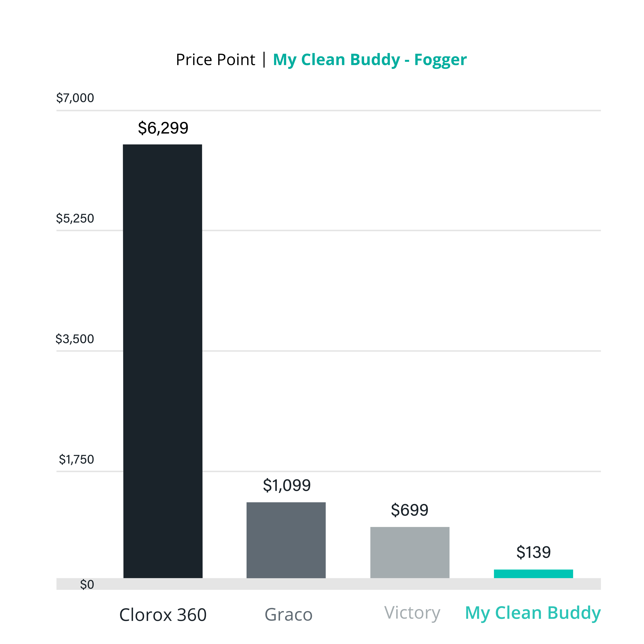644x644 pixels.
Task: Select the Clorox 360 axis label
Action: click(163, 615)
